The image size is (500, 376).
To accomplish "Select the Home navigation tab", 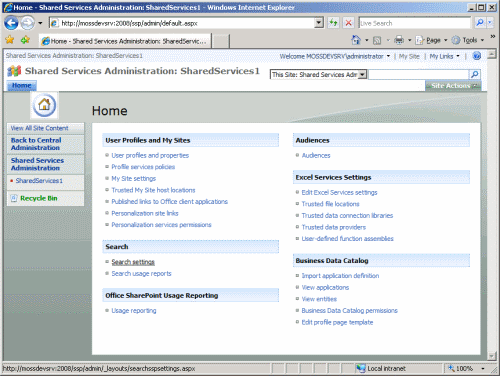I will [22, 86].
